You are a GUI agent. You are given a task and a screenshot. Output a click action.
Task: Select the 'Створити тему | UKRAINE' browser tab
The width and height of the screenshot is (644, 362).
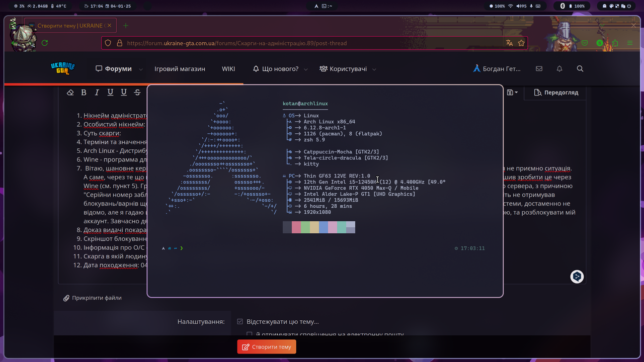point(70,26)
